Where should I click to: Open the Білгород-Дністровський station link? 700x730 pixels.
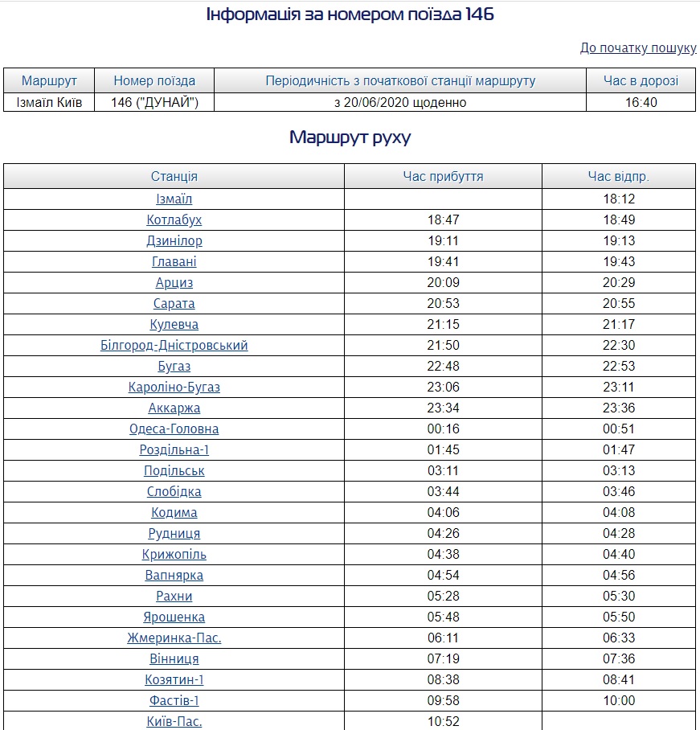coord(174,346)
